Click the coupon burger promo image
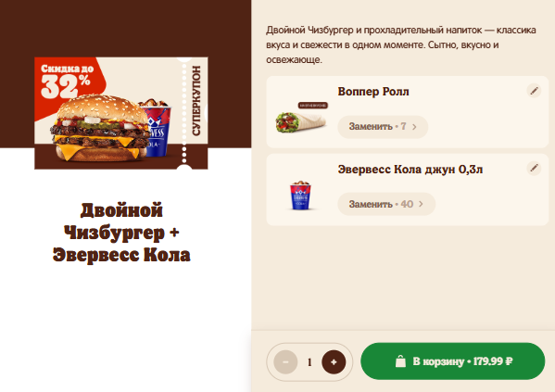 121,113
